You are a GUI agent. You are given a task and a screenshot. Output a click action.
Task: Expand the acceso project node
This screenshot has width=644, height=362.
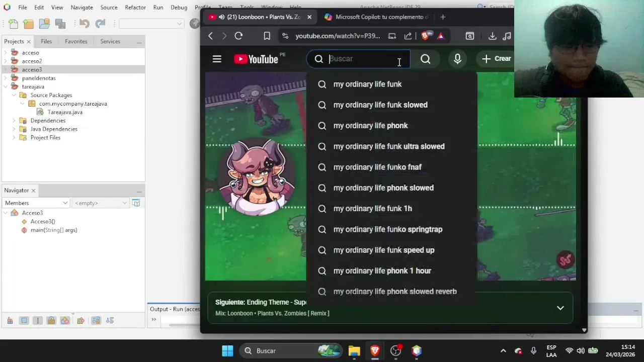[6, 53]
